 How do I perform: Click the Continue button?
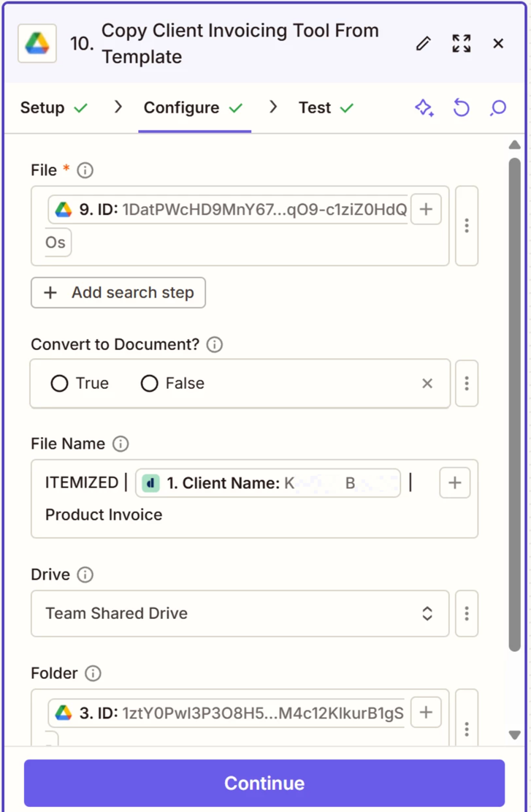(264, 783)
